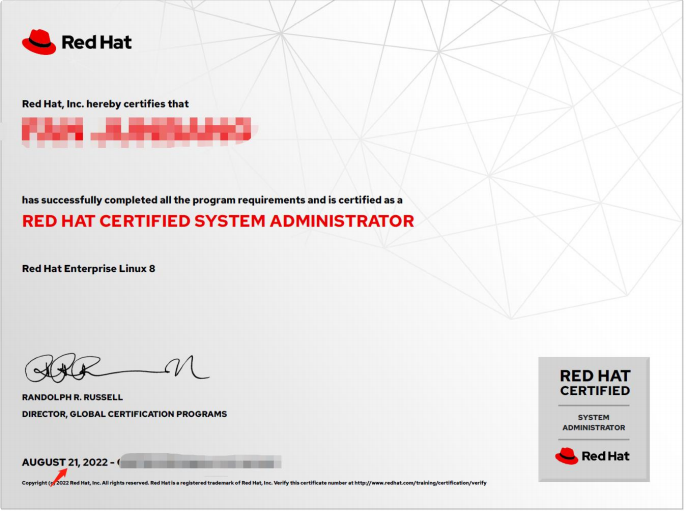
Task: Click "DIRECTOR, GLOBAL CERTIFICATION PROGRAMS" title
Action: point(124,414)
